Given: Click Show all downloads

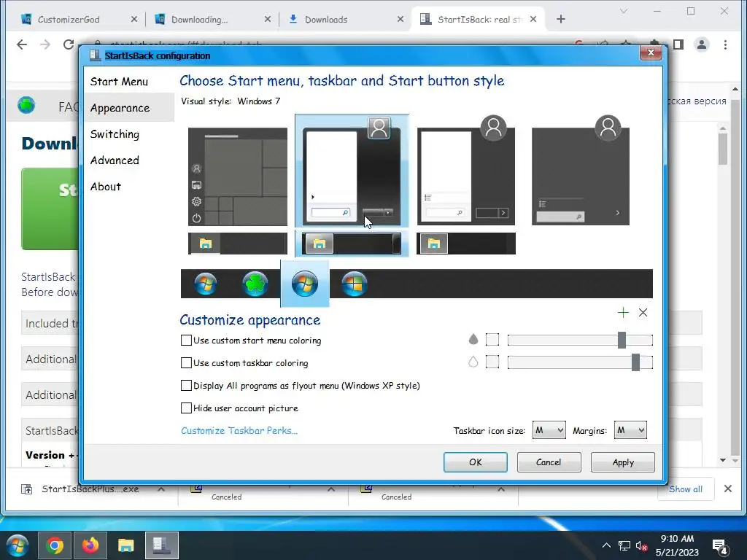Looking at the screenshot, I should click(x=686, y=489).
